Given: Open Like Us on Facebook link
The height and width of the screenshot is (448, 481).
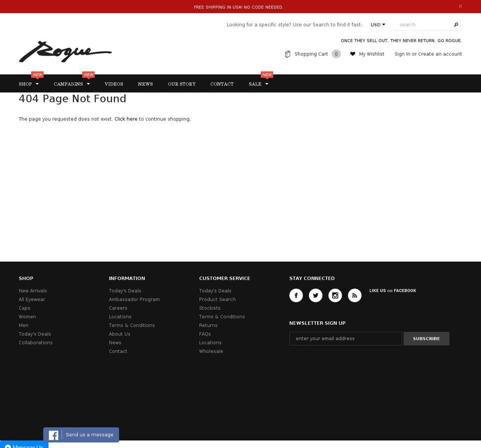Looking at the screenshot, I should click(x=393, y=291).
